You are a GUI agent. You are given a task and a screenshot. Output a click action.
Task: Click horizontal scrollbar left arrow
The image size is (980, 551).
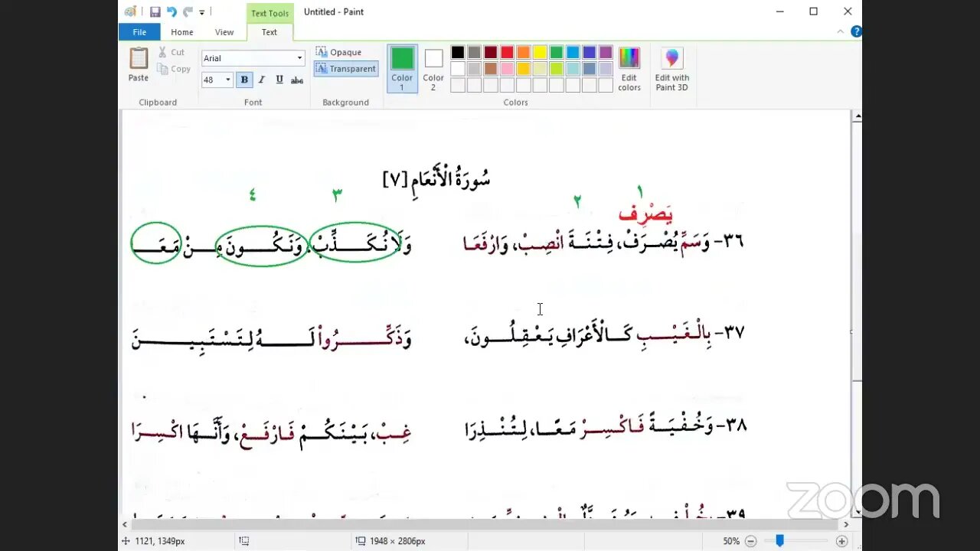click(125, 525)
